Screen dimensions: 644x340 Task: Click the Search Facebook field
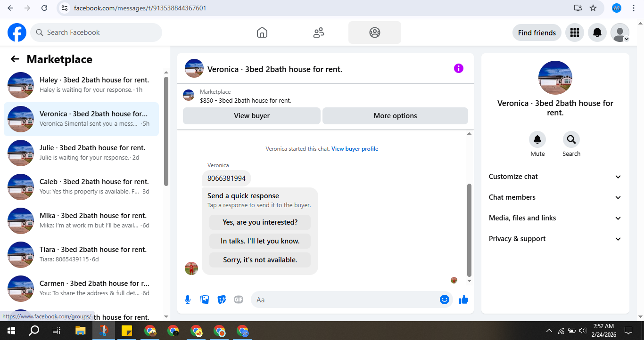[x=96, y=32]
